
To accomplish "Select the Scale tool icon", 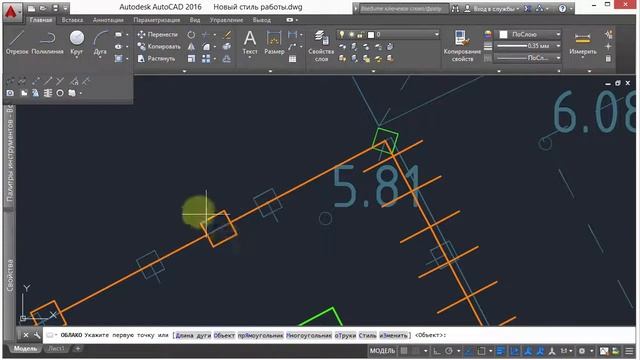I will click(191, 59).
